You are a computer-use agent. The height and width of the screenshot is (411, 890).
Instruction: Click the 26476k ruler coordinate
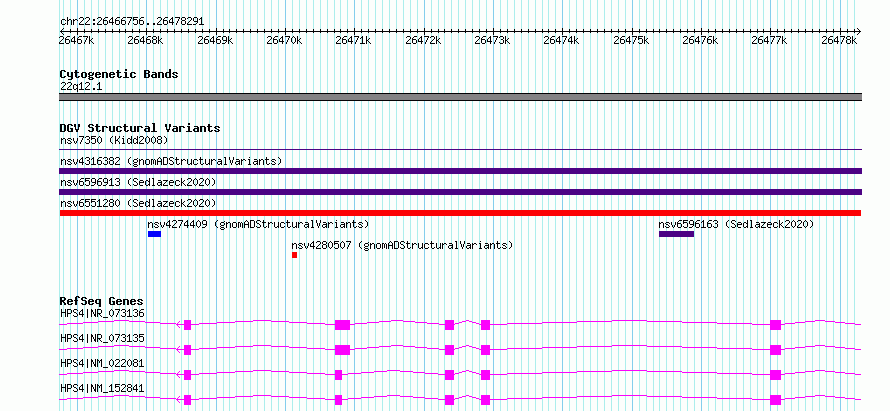[x=700, y=40]
